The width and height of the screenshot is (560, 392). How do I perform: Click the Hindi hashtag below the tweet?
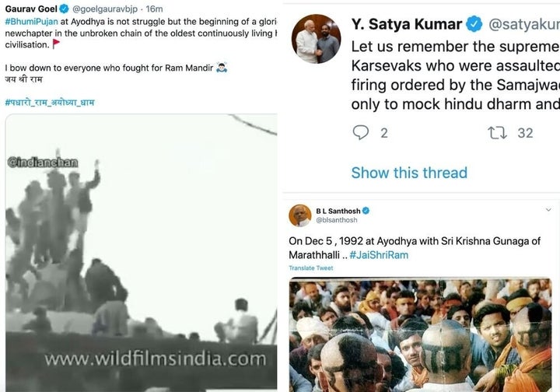point(50,103)
